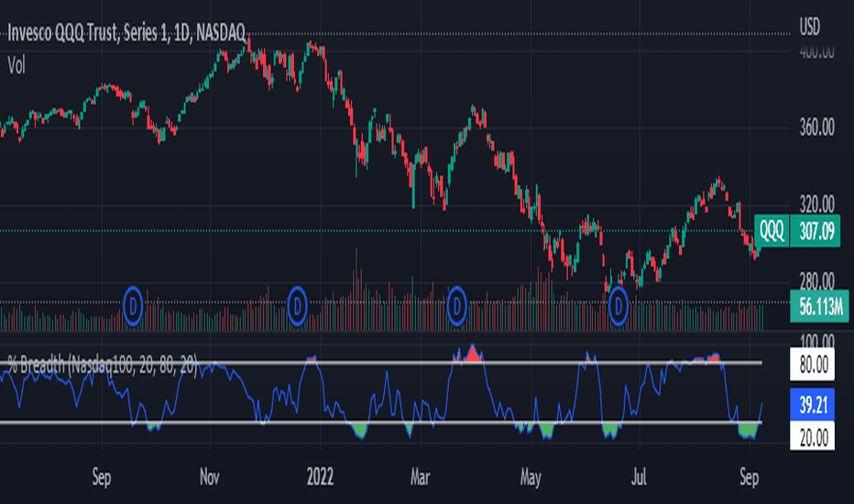
Task: Click the Mar time axis label
Action: 420,477
